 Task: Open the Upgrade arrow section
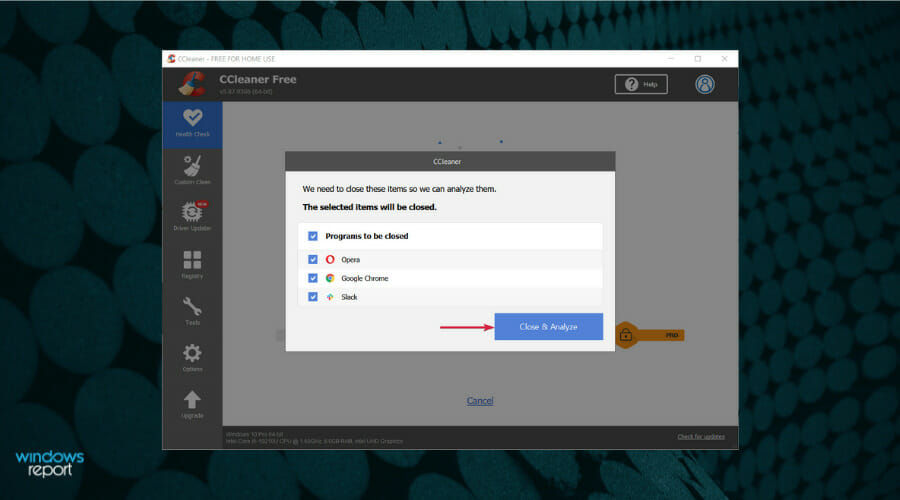tap(192, 404)
